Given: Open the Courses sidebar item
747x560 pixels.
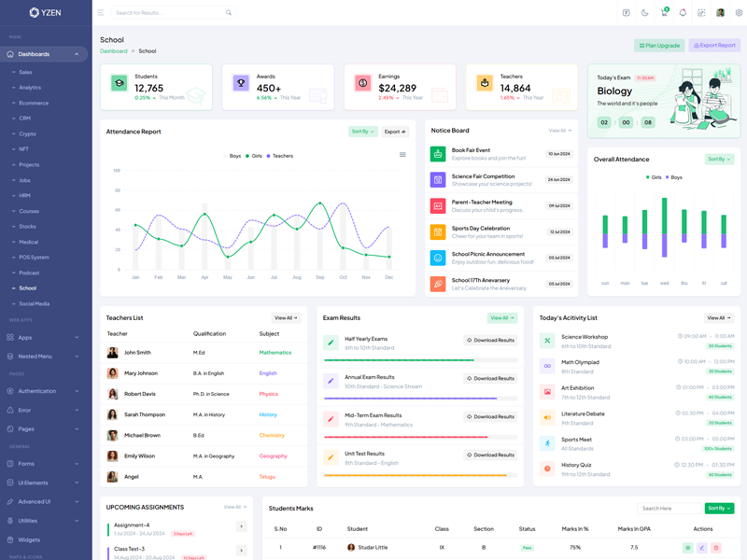Looking at the screenshot, I should click(x=29, y=211).
